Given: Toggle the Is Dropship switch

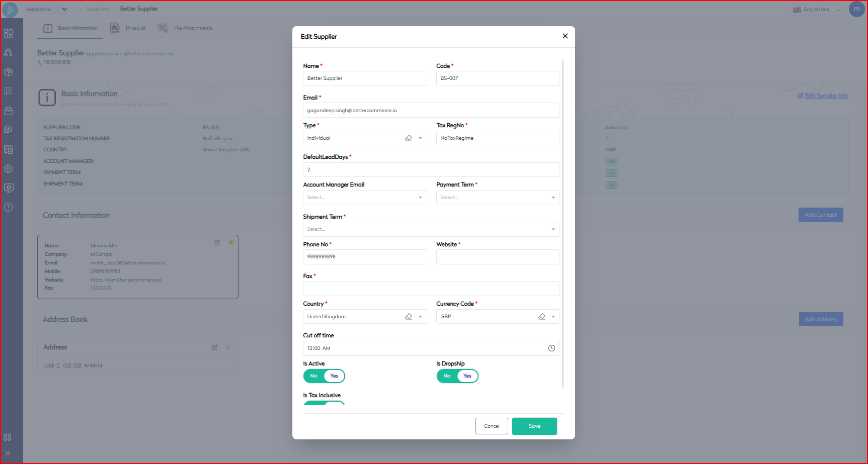Looking at the screenshot, I should coord(457,376).
